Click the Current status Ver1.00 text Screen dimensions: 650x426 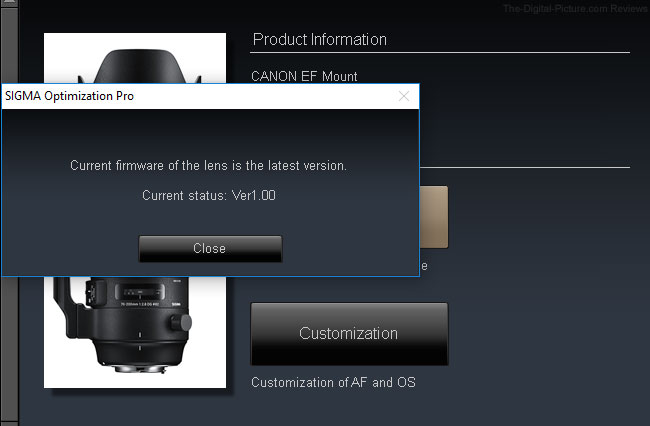[209, 195]
